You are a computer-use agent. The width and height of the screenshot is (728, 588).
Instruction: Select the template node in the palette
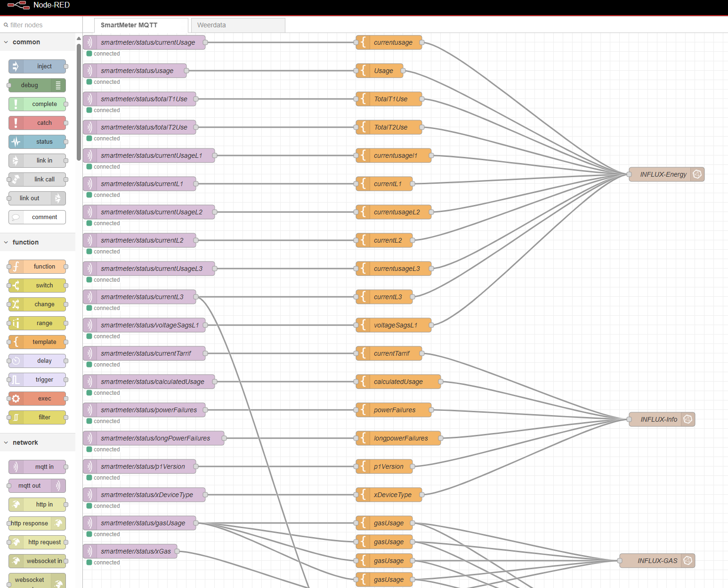click(x=37, y=342)
